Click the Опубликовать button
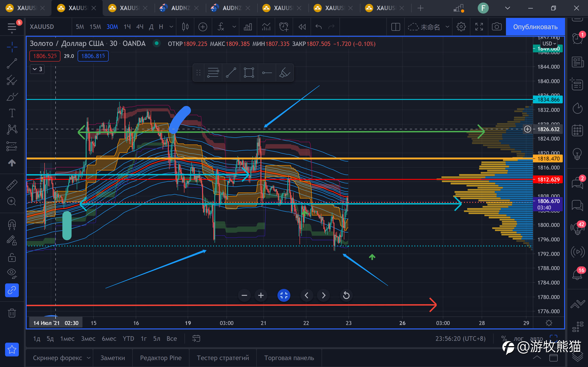Image resolution: width=588 pixels, height=367 pixels. 535,27
